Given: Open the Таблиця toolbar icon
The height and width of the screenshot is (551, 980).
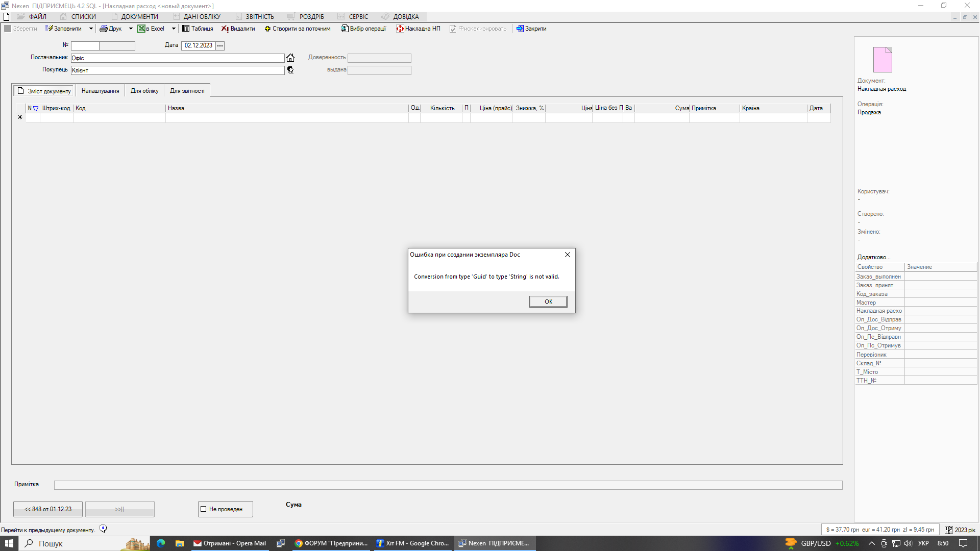Looking at the screenshot, I should (186, 29).
